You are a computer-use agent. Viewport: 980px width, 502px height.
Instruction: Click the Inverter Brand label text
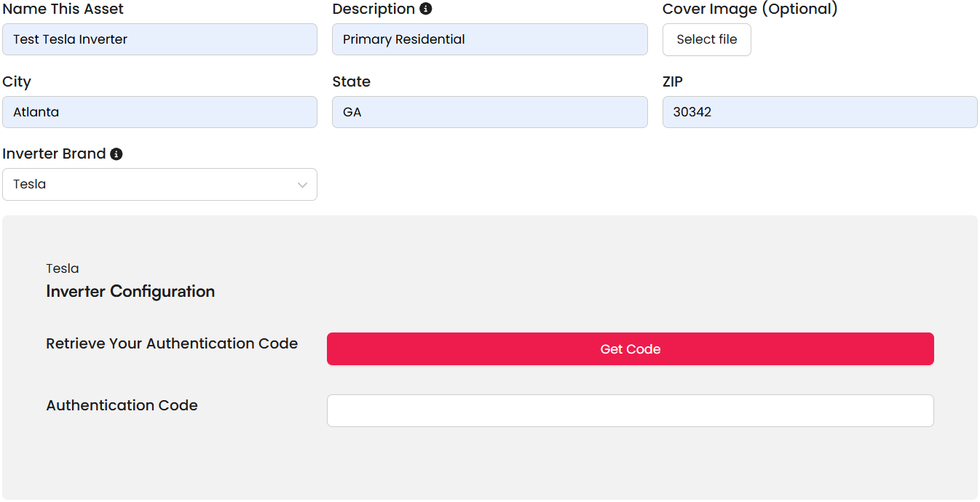tap(55, 154)
